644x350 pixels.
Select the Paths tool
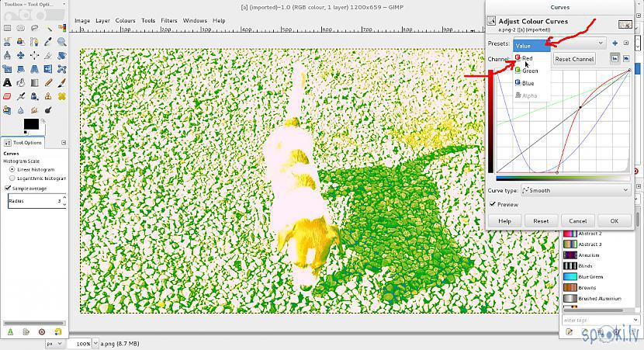click(34, 41)
